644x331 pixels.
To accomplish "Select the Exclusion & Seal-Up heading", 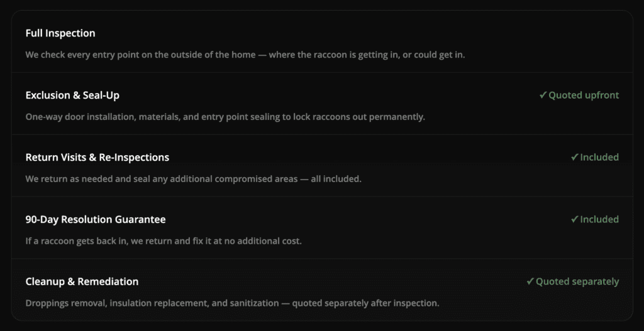I will pyautogui.click(x=72, y=95).
